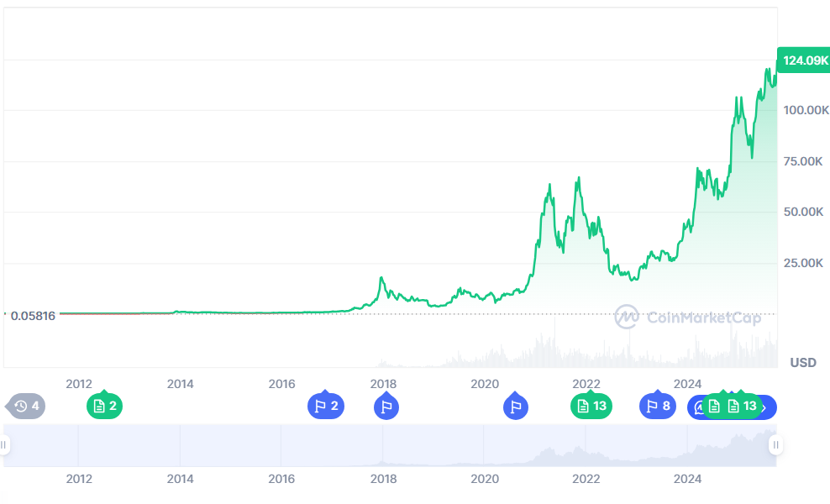This screenshot has height=504, width=830.
Task: Click the 0.05816 starting price label
Action: point(33,316)
